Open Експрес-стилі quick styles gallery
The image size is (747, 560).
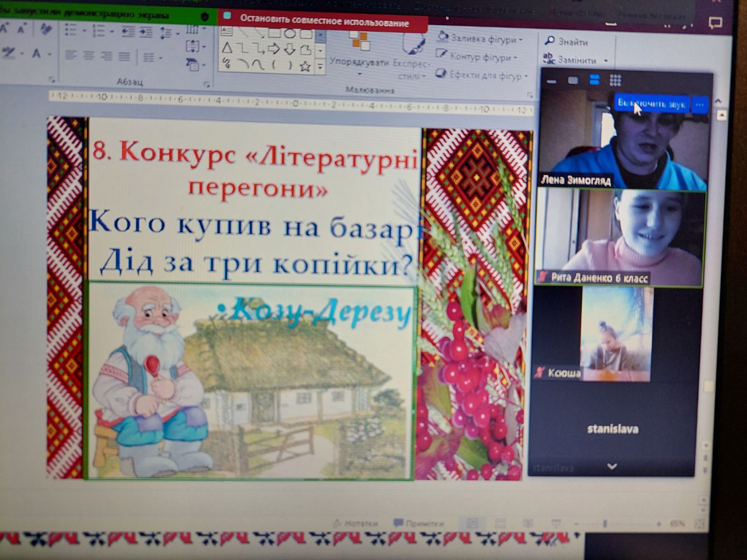412,56
